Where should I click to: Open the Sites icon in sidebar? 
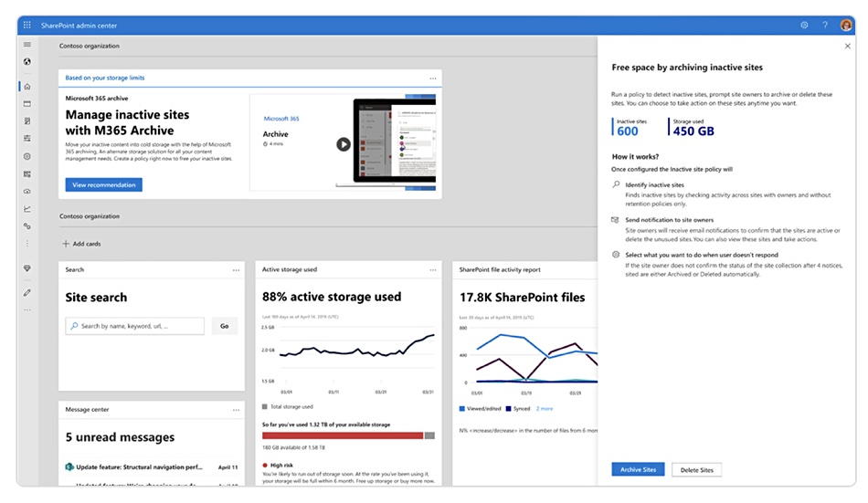27,103
